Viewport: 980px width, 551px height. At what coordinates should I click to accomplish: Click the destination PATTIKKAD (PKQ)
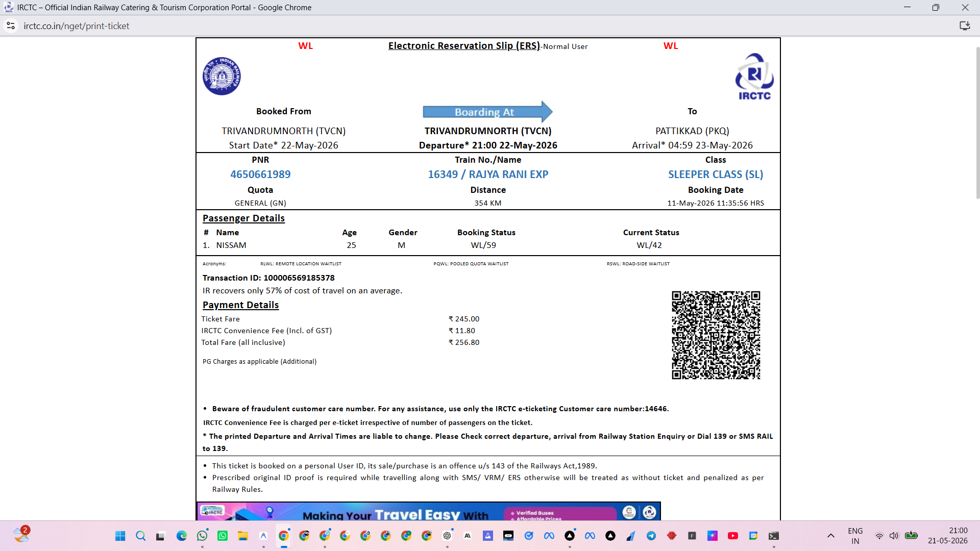pyautogui.click(x=692, y=131)
